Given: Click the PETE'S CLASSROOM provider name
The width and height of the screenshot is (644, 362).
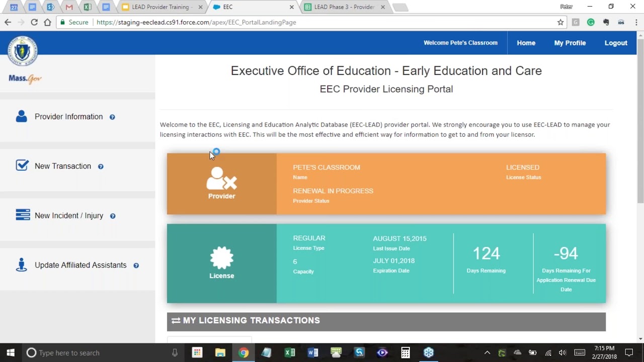Looking at the screenshot, I should [x=327, y=167].
